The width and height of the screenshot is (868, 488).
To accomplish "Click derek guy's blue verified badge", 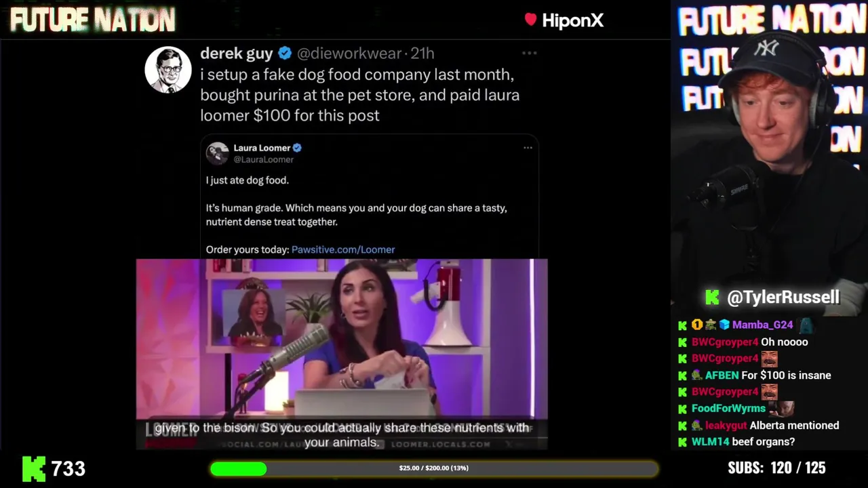I will (x=285, y=54).
